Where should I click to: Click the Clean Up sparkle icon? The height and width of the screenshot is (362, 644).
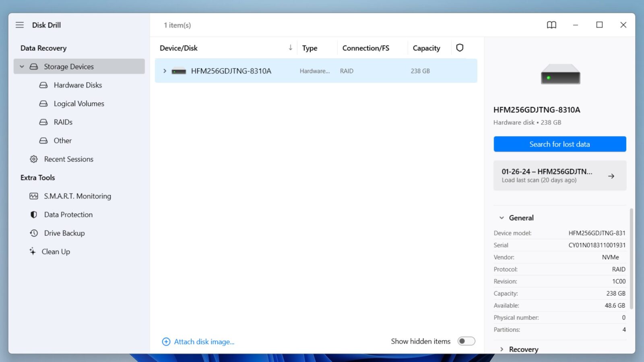(x=33, y=251)
